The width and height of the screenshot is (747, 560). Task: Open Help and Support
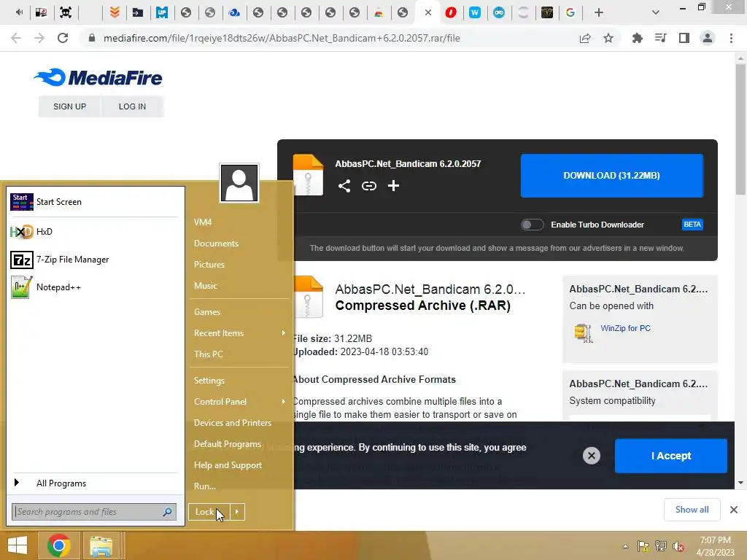pos(228,465)
